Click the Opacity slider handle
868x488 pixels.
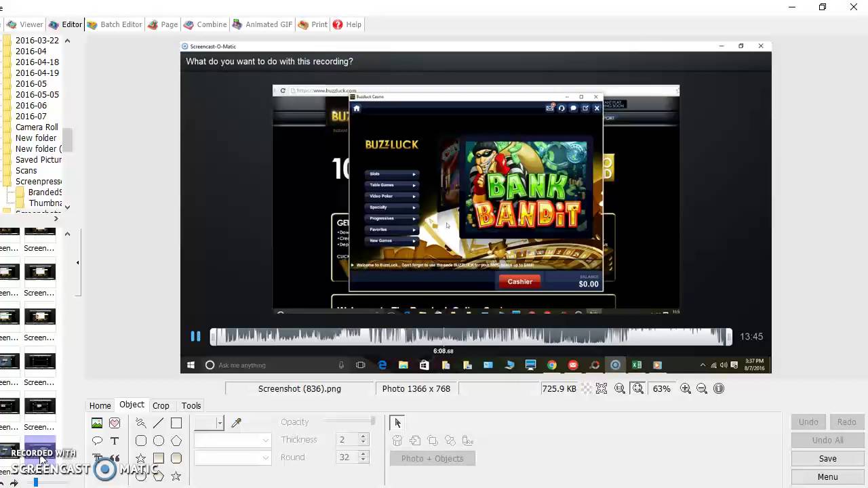coord(372,422)
